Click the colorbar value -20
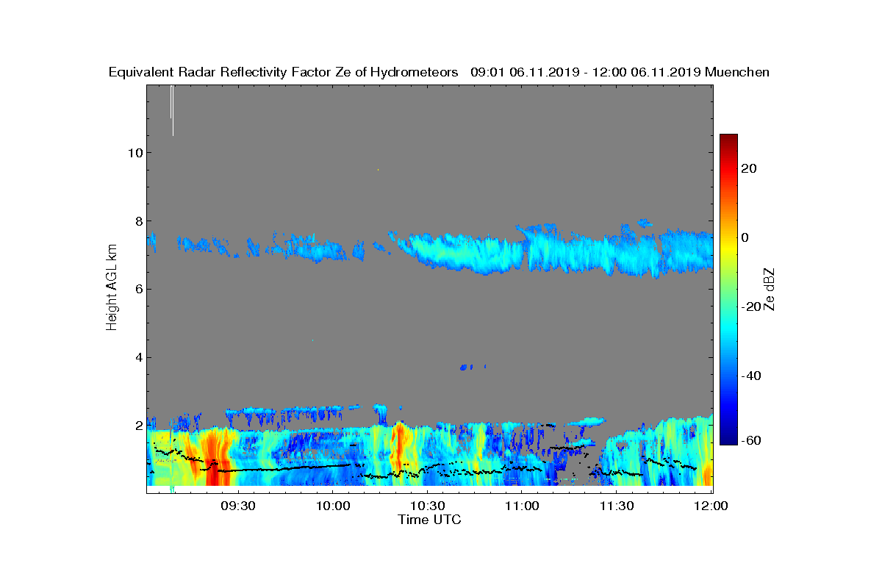 point(750,306)
